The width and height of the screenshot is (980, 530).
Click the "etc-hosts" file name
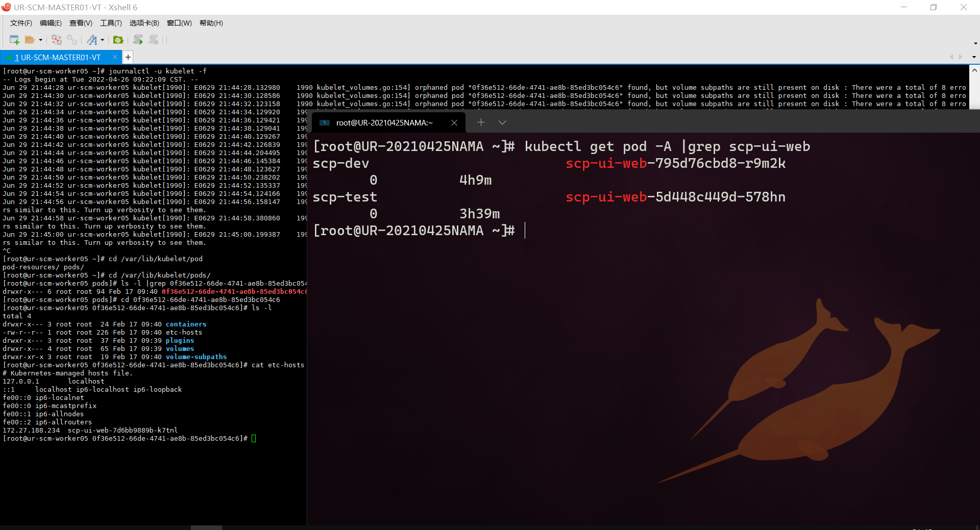click(x=184, y=333)
